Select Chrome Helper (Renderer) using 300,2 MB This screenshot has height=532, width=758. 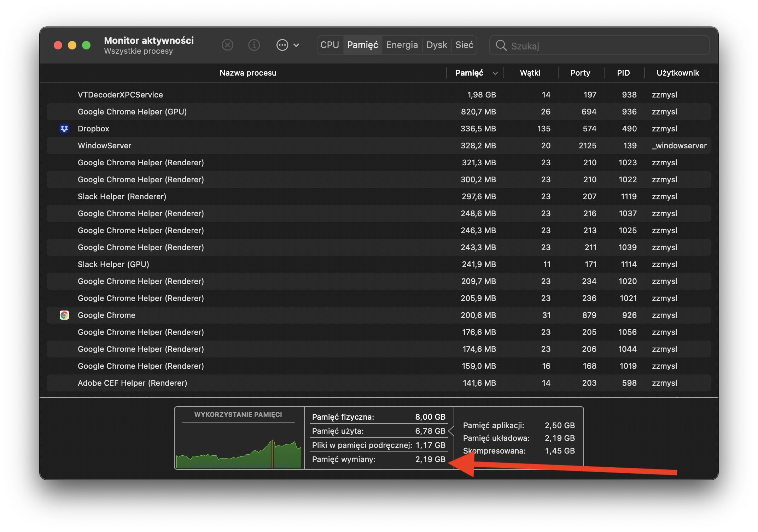379,179
